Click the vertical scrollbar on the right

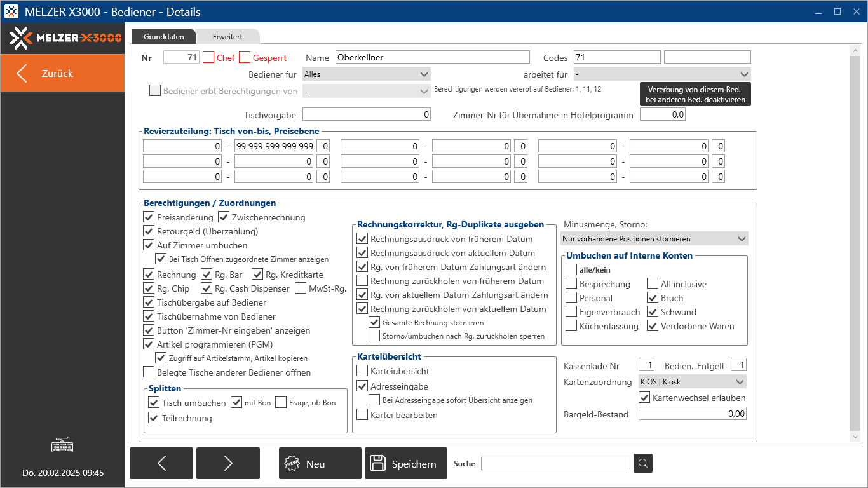coord(855,241)
